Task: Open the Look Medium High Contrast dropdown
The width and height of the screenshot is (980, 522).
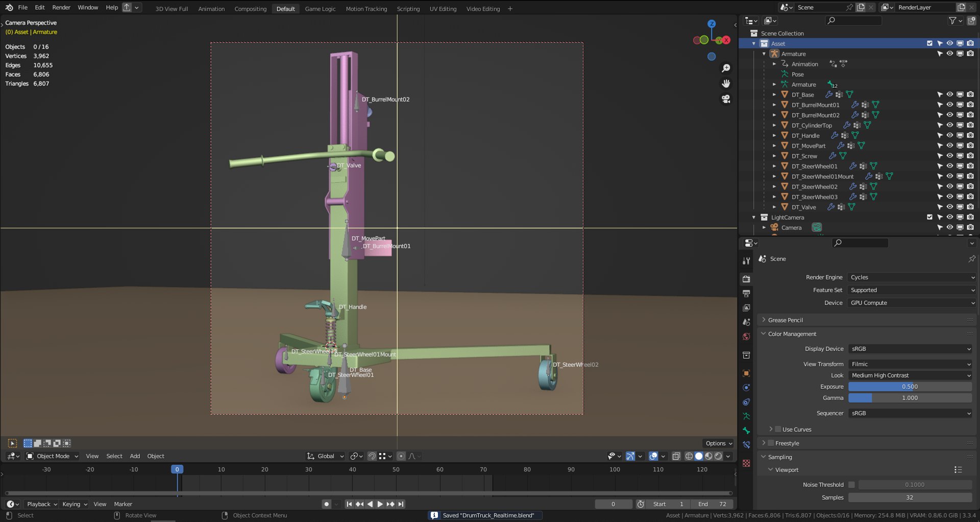Action: point(910,375)
